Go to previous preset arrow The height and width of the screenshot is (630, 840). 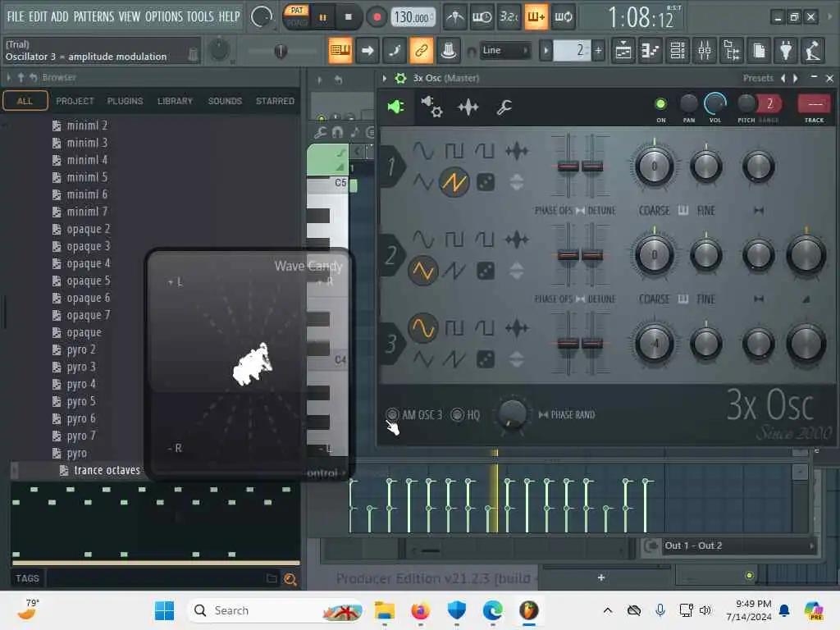(783, 78)
